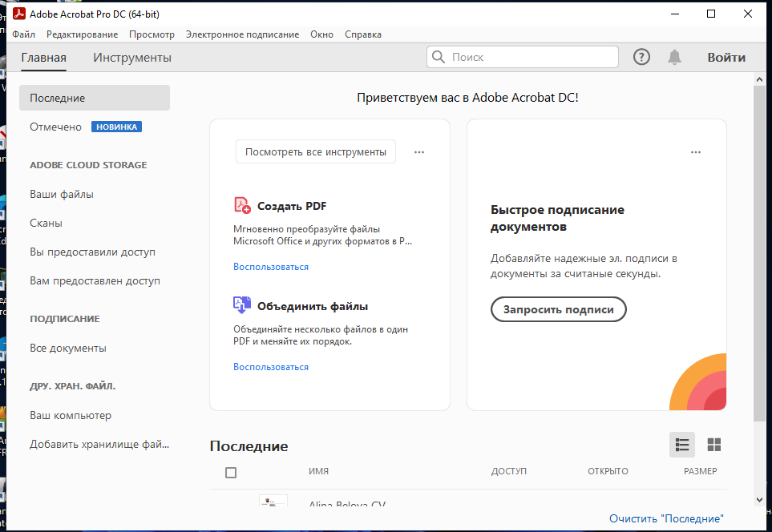This screenshot has width=772, height=532.
Task: Click Посмотреть все инструменты button
Action: pos(316,152)
